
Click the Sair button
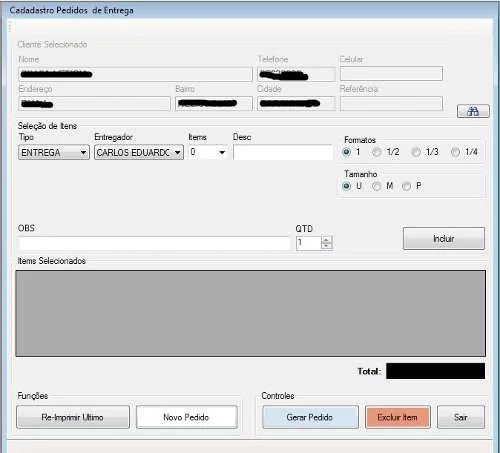pos(461,417)
